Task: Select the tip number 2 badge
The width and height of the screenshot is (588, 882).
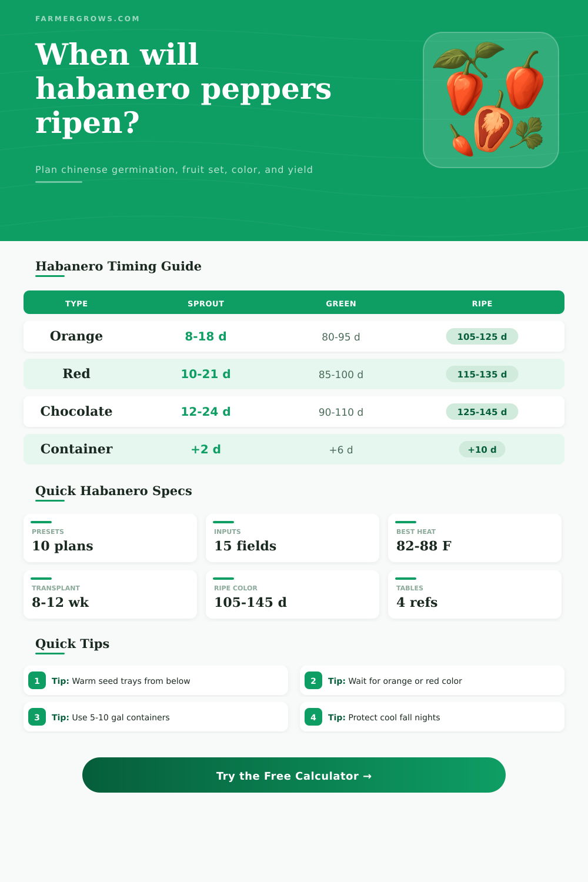Action: click(313, 680)
